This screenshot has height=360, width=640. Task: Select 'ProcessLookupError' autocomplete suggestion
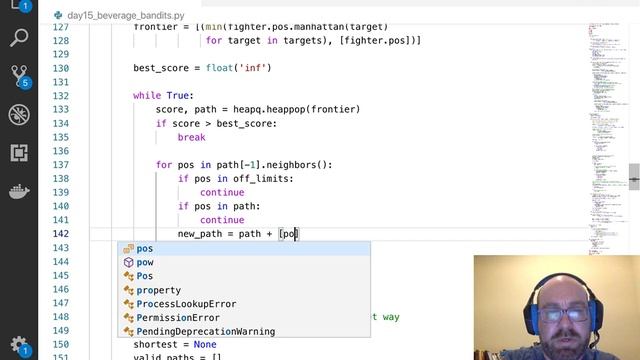pos(244,304)
